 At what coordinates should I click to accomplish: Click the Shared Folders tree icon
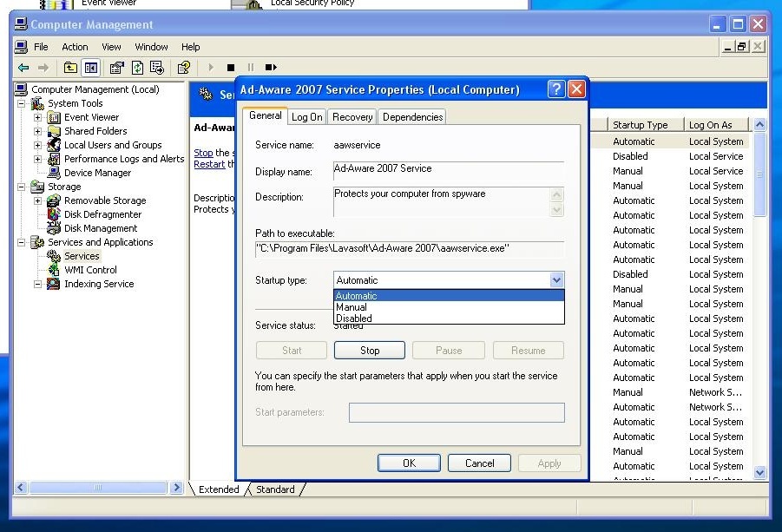click(54, 132)
